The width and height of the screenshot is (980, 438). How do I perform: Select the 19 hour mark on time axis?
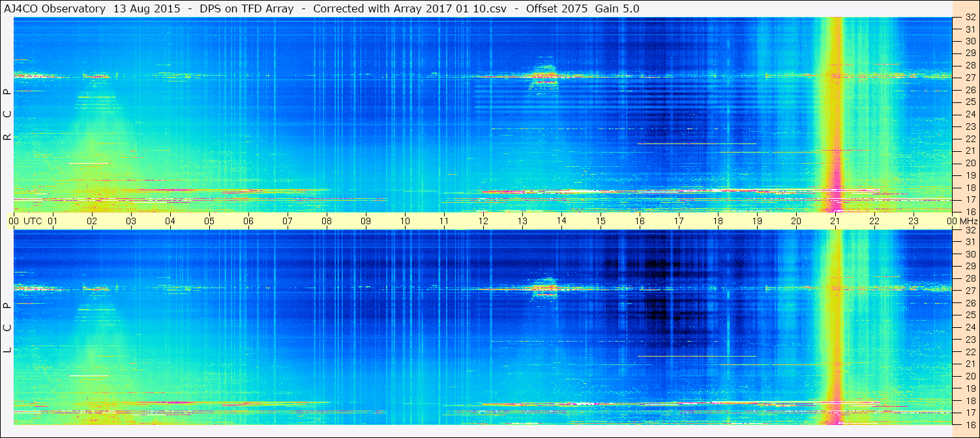[757, 221]
